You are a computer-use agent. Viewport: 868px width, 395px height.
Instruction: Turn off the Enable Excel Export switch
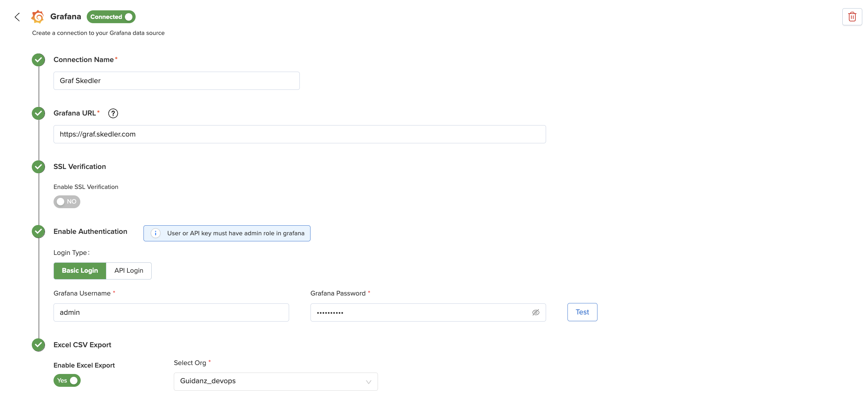tap(67, 380)
